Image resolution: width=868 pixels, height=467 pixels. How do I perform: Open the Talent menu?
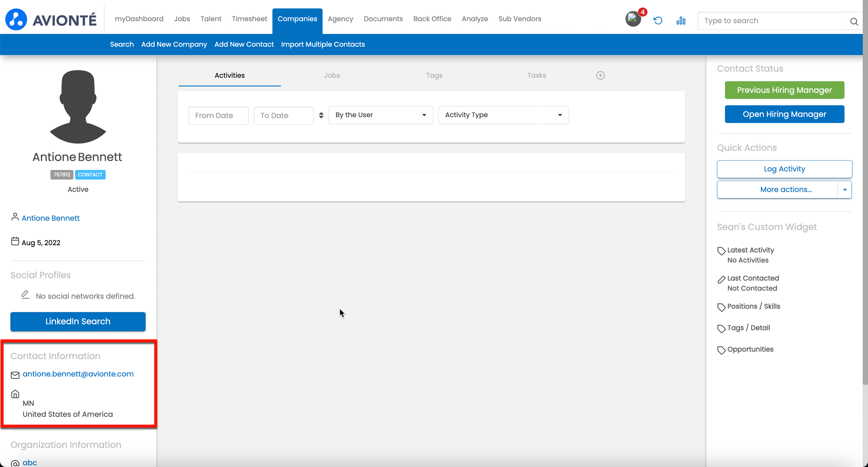pos(211,19)
